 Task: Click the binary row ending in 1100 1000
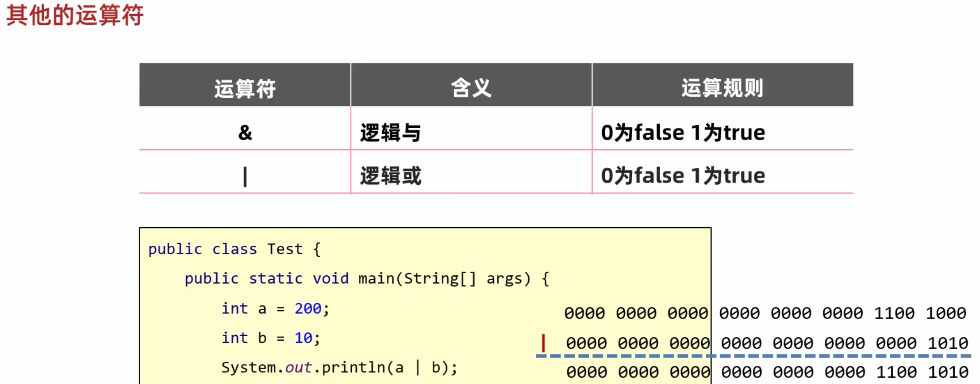tap(765, 313)
